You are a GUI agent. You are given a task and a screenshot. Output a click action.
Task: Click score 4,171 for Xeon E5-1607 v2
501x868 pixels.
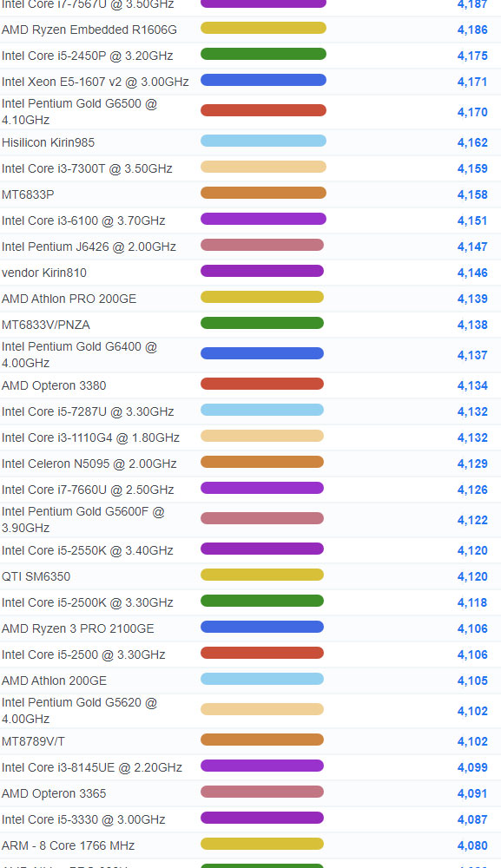point(472,82)
